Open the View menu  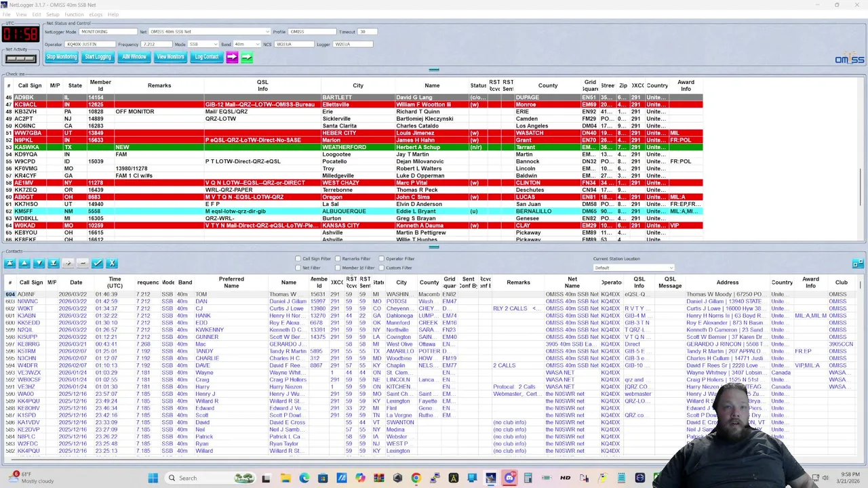point(22,14)
